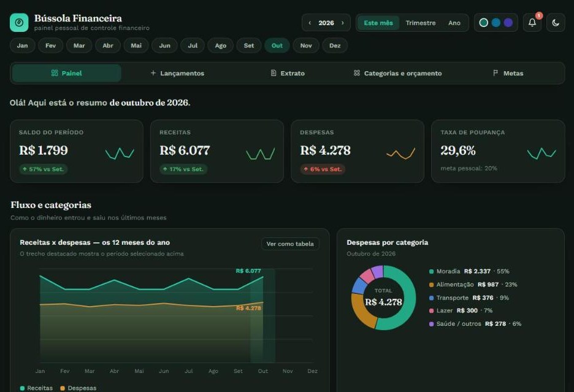The height and width of the screenshot is (392, 574).
Task: Choose the green theme color swatch
Action: pyautogui.click(x=484, y=23)
